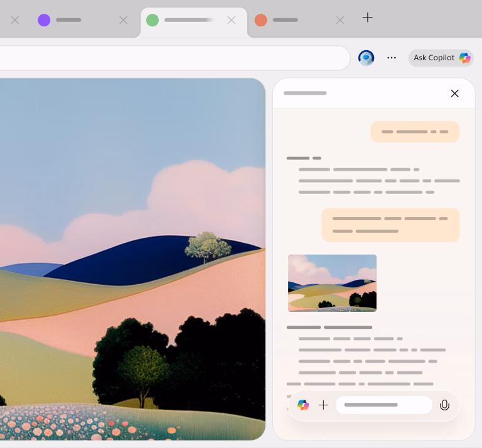
Task: Close the active green favicon tab
Action: (232, 20)
